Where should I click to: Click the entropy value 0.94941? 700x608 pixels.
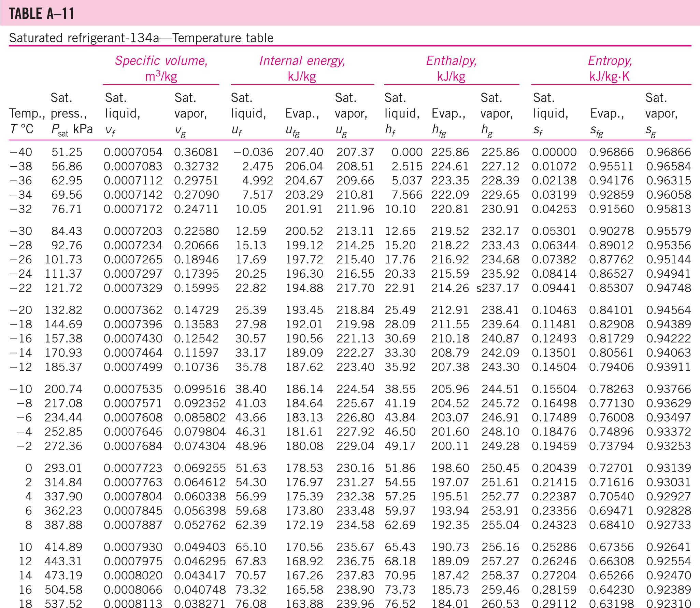pyautogui.click(x=669, y=274)
